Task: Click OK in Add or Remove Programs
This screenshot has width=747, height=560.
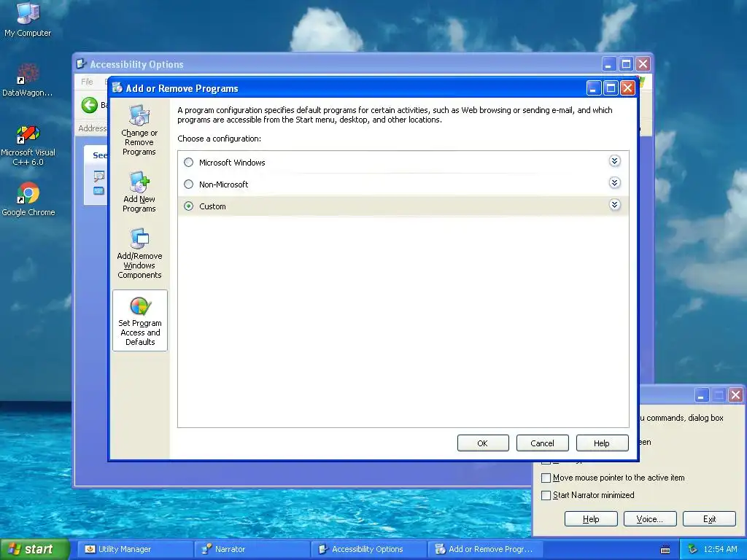Action: click(483, 443)
